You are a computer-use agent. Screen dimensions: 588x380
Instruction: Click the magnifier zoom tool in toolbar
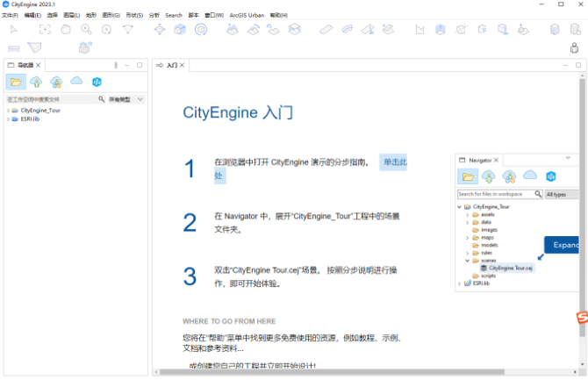click(x=86, y=30)
